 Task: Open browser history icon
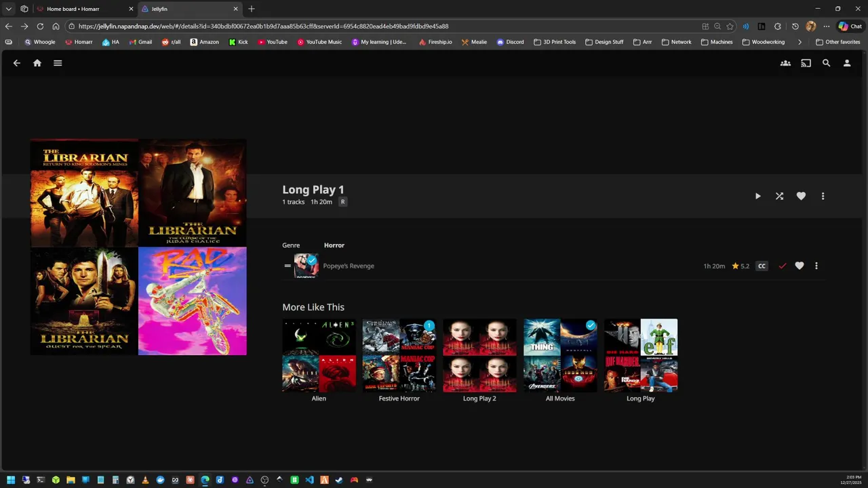pyautogui.click(x=795, y=26)
